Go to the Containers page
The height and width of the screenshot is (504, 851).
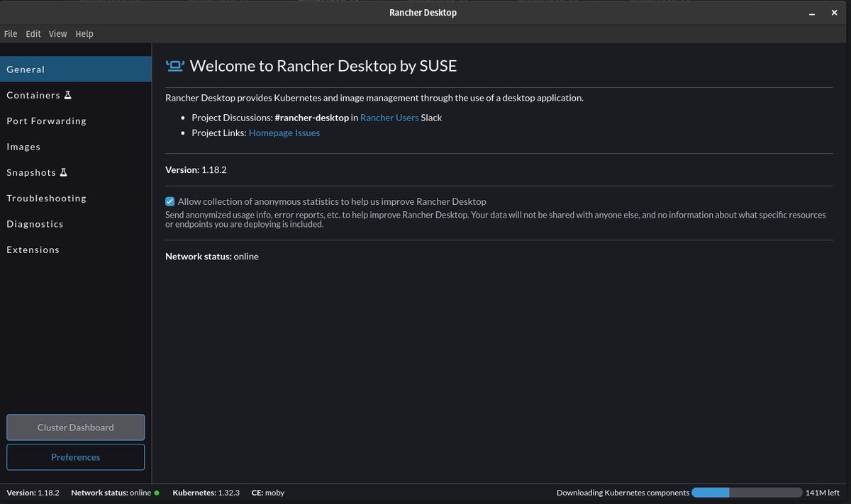pos(75,95)
